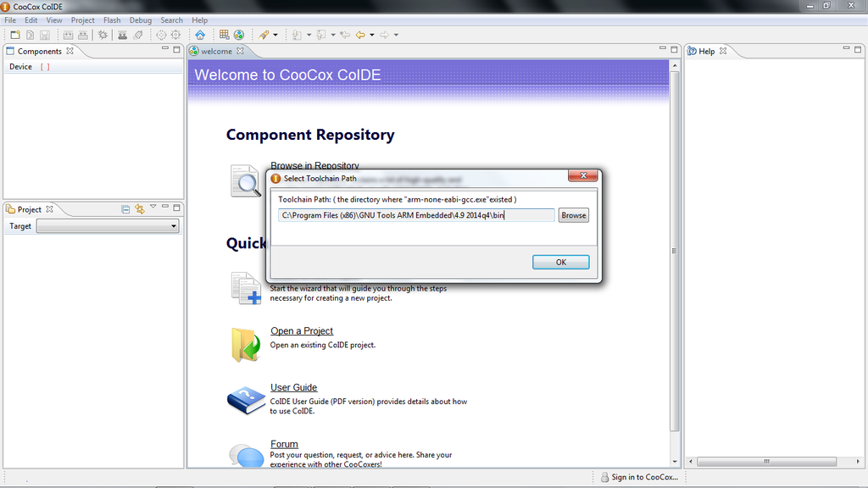Open the Open a Project link

click(302, 331)
